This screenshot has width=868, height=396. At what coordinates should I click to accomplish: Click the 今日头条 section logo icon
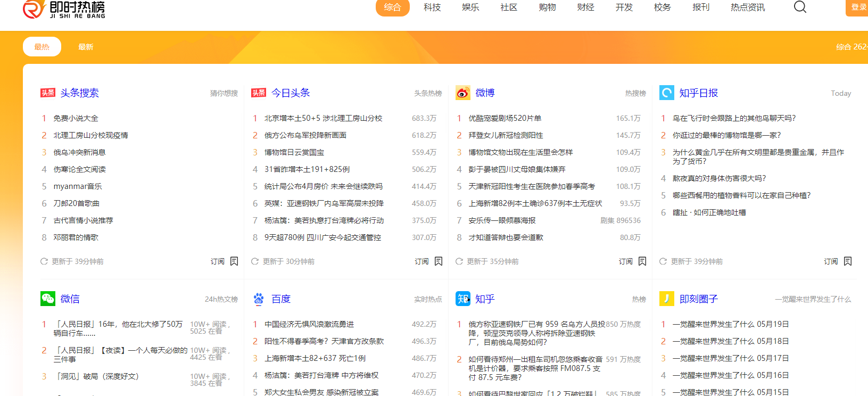click(x=259, y=93)
